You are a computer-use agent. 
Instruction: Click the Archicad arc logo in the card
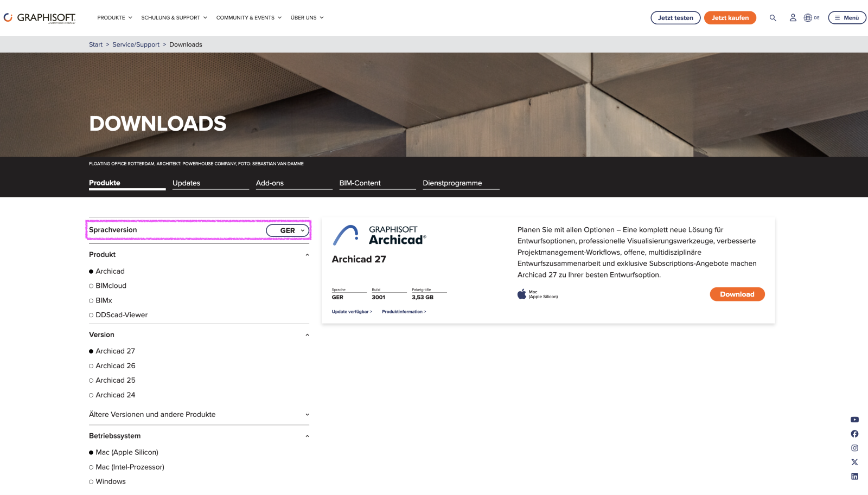point(346,235)
